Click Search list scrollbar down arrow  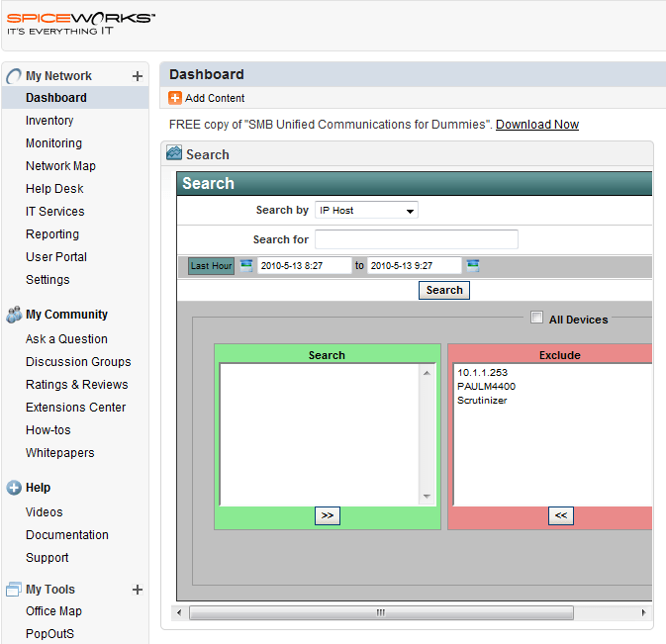click(x=427, y=497)
